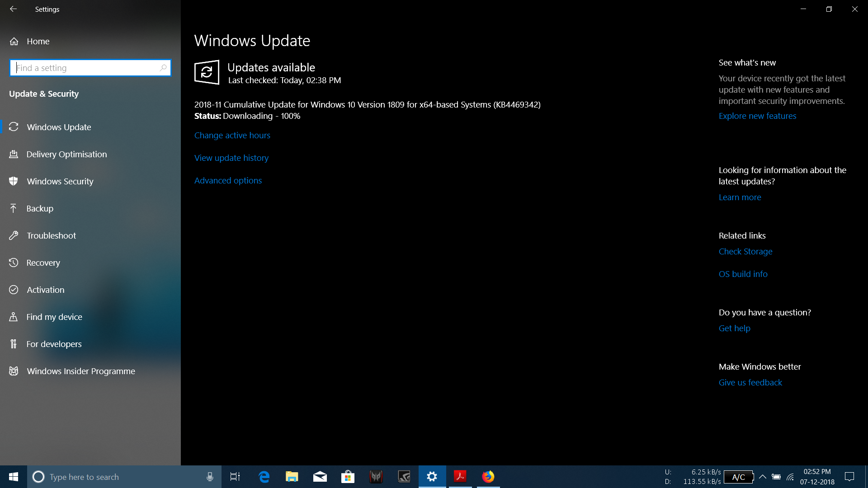Click the Recovery clock-arrow sidebar icon
The image size is (868, 488).
point(14,263)
